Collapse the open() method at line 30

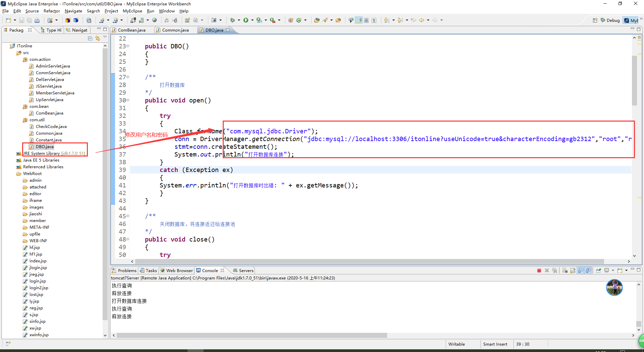pos(128,100)
